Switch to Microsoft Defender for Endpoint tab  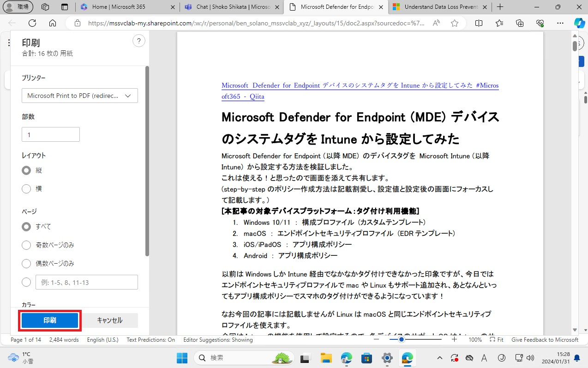coord(336,7)
